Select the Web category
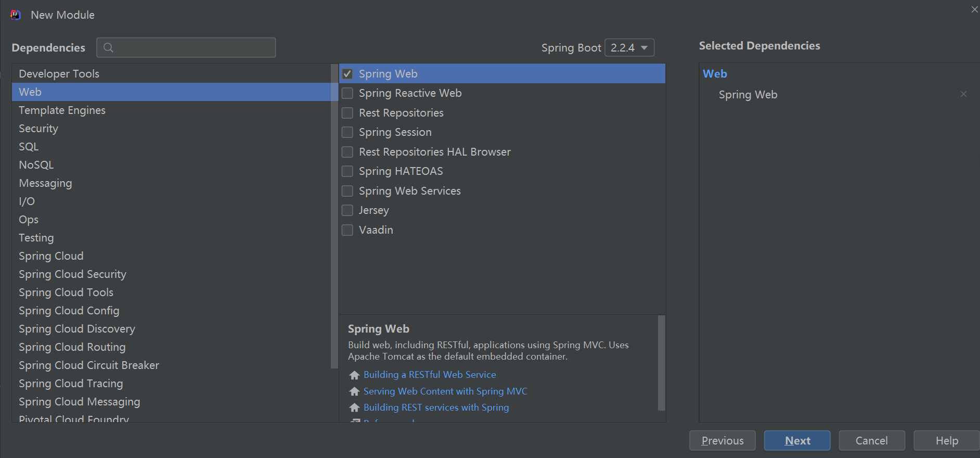Image resolution: width=980 pixels, height=458 pixels. point(171,92)
